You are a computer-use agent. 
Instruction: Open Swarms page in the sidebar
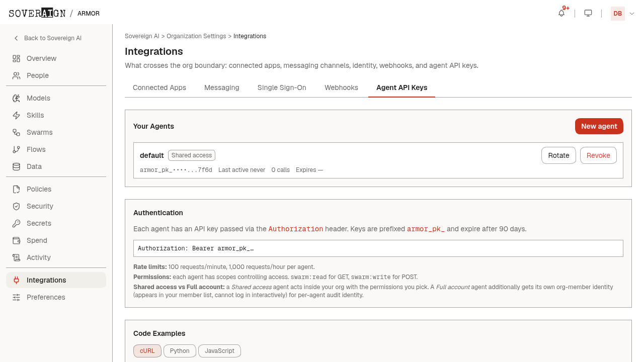56,132
